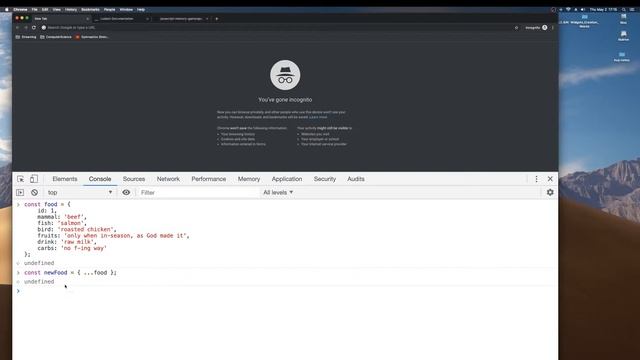This screenshot has width=640, height=360.
Task: Close the New Tab browser tab
Action: click(x=87, y=18)
